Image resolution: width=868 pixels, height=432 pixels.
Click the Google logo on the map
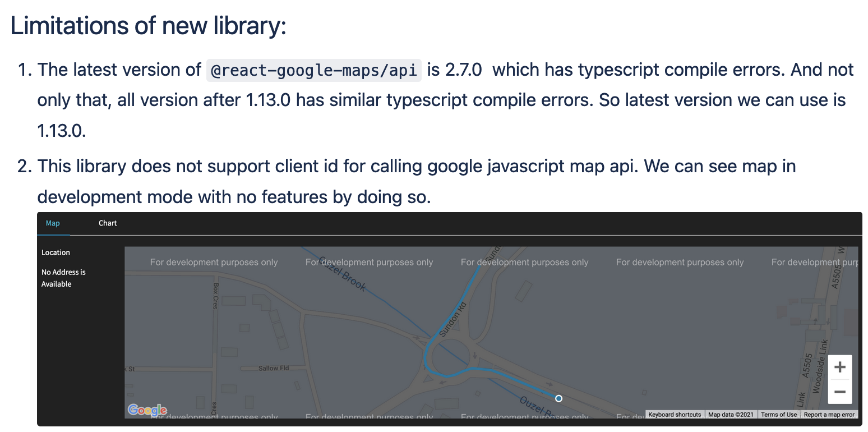[x=147, y=410]
